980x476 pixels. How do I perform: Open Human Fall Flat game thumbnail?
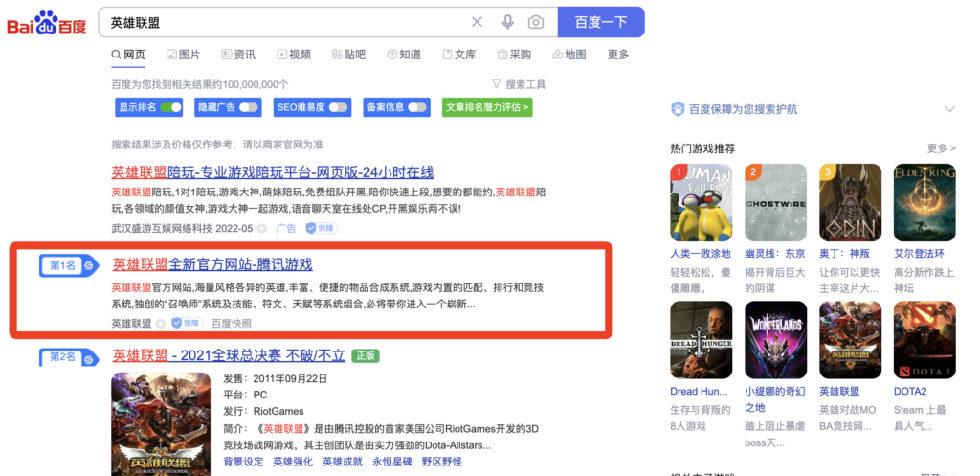(x=701, y=203)
